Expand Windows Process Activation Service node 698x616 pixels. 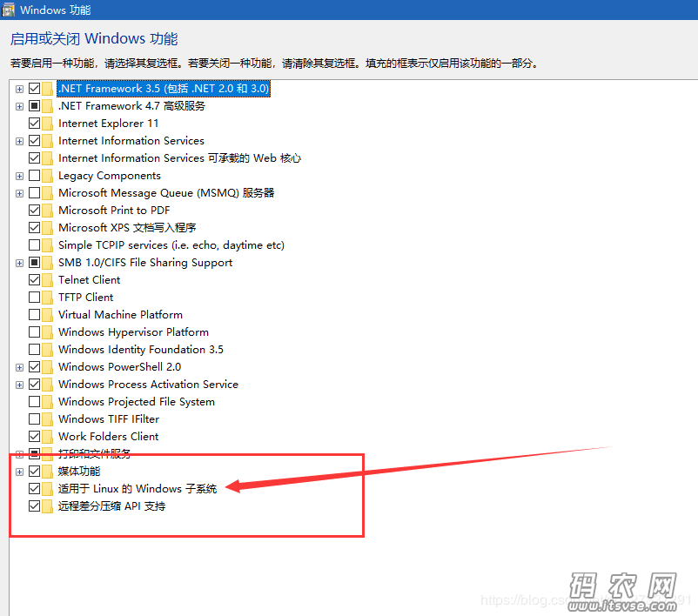[19, 385]
